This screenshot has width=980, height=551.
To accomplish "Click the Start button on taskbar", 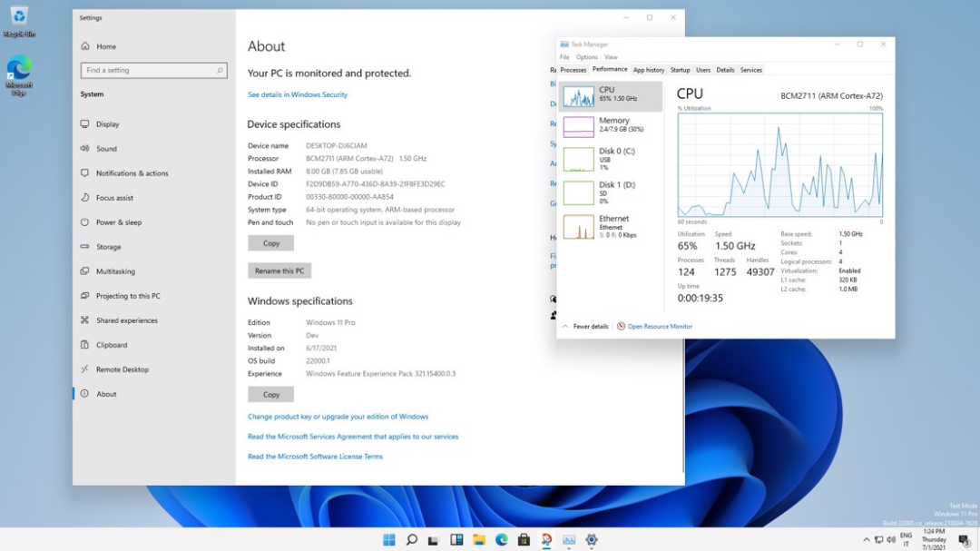I will tap(389, 540).
